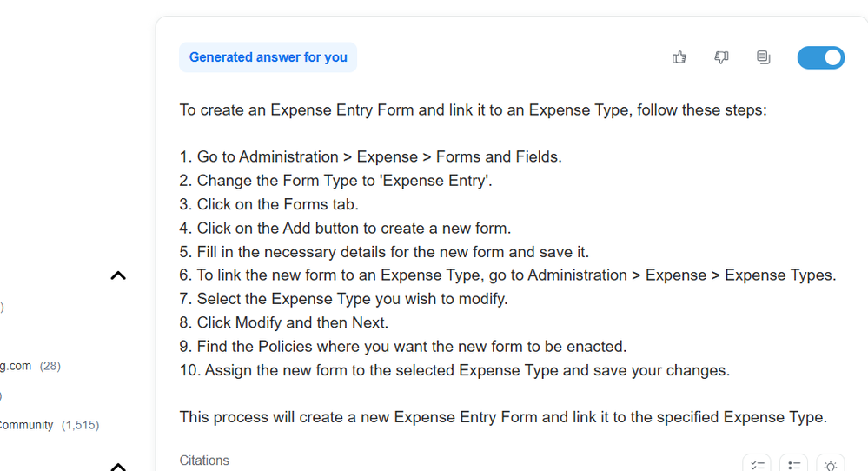Filter results by g.com (28) facet
This screenshot has height=471, width=868.
pyautogui.click(x=30, y=366)
